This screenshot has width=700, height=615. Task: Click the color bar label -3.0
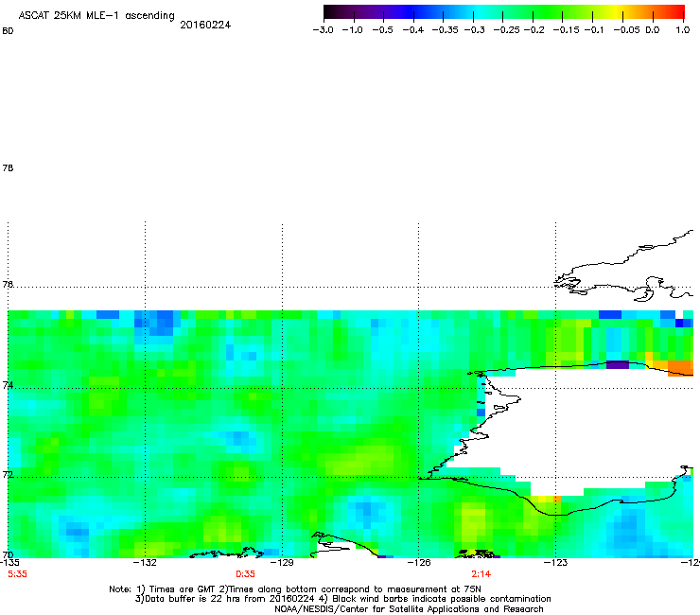[324, 30]
